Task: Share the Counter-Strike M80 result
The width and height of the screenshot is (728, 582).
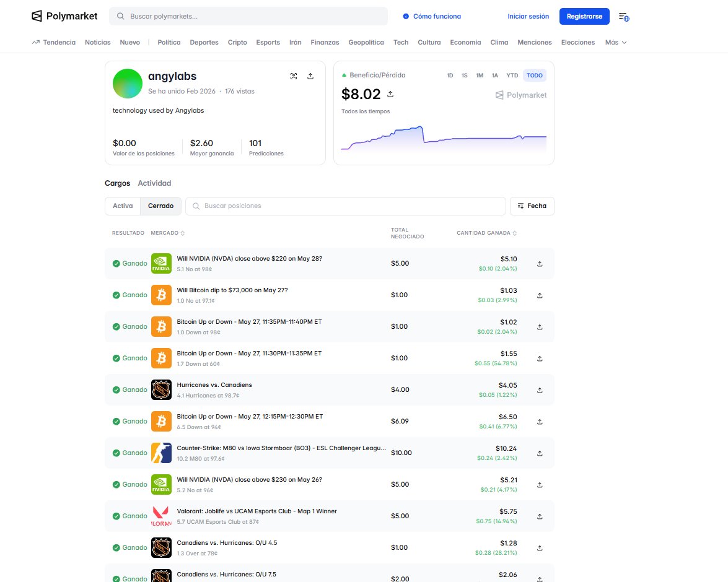Action: click(540, 453)
